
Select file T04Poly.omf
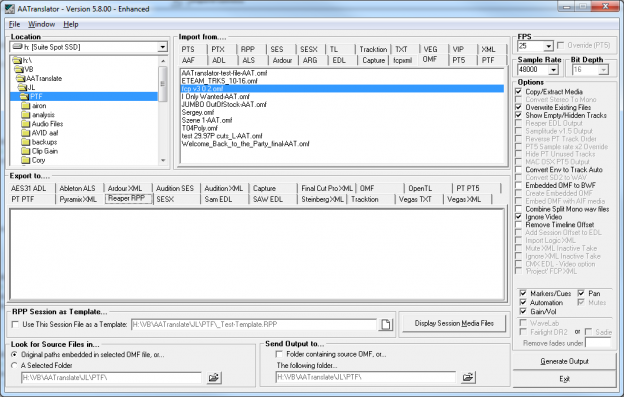tap(200, 128)
